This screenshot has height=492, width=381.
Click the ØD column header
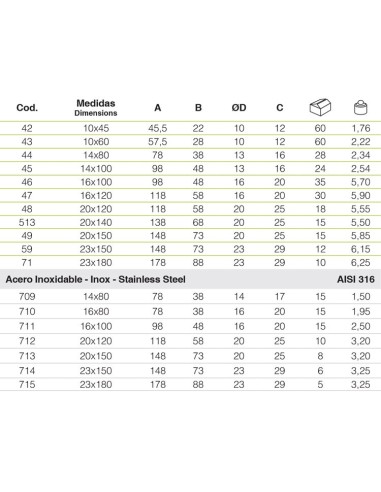(239, 108)
